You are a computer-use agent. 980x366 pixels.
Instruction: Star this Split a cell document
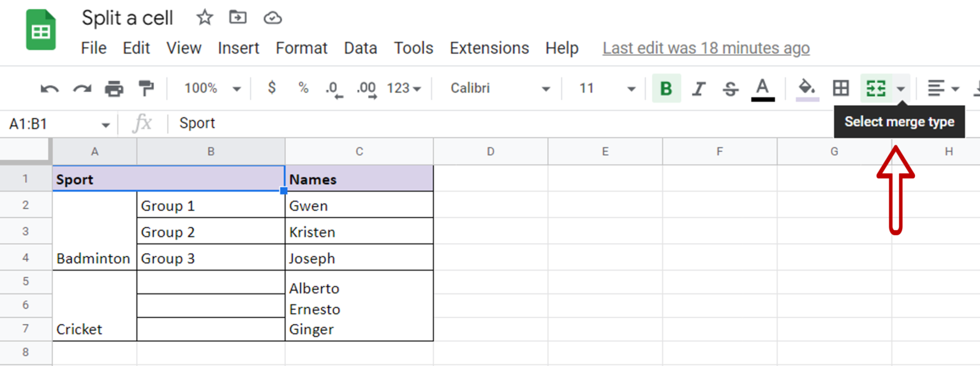pos(204,17)
